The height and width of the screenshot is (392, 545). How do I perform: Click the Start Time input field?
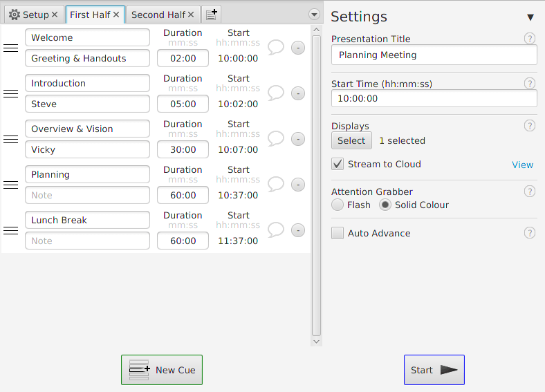[434, 99]
